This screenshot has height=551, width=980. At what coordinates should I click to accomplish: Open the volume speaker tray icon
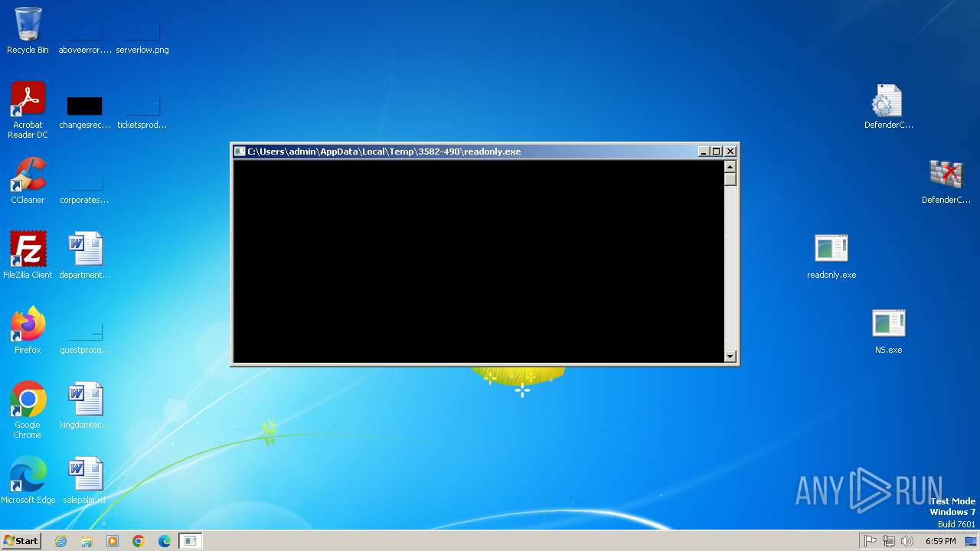[907, 541]
